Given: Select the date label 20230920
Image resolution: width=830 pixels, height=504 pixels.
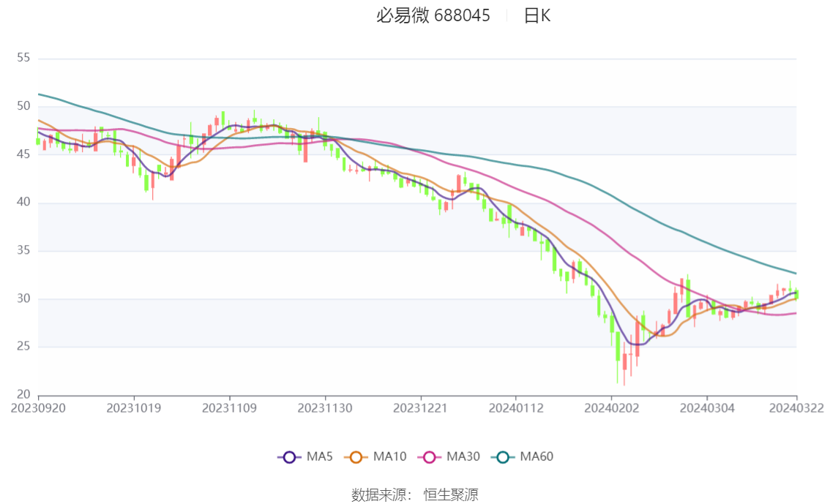Looking at the screenshot, I should pos(38,408).
